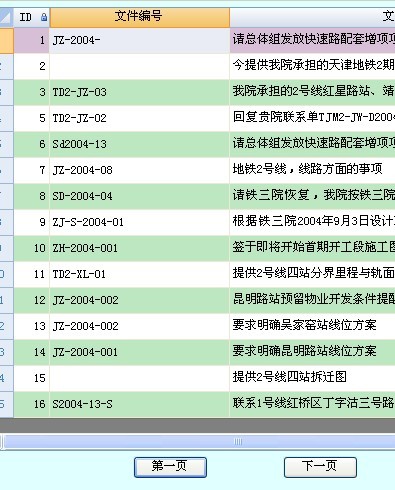
Task: Click text starting 昆明路站预留物业开发
Action: [x=314, y=299]
